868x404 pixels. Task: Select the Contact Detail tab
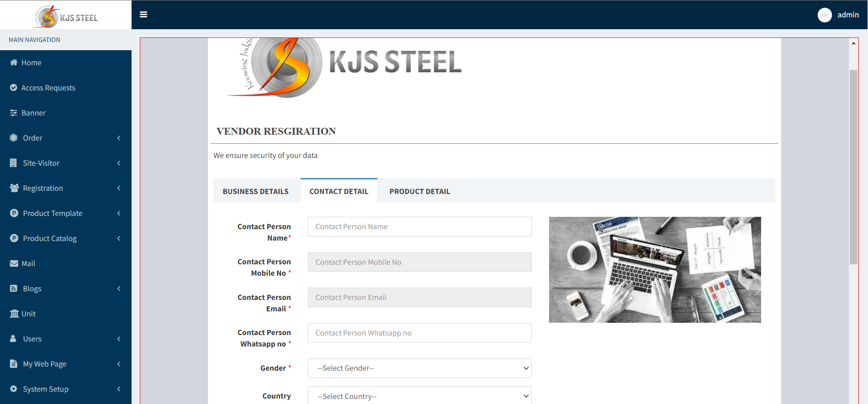pos(339,191)
